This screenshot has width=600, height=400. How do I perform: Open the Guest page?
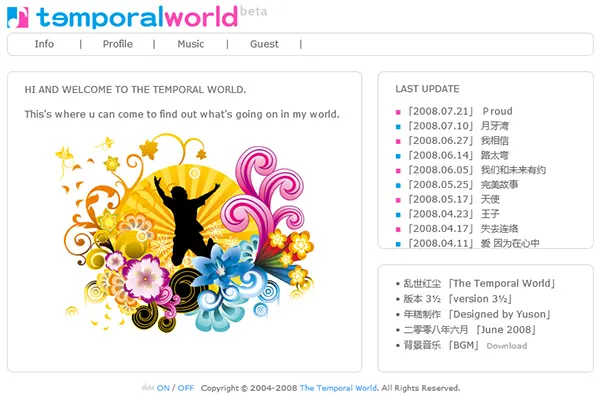[x=264, y=44]
